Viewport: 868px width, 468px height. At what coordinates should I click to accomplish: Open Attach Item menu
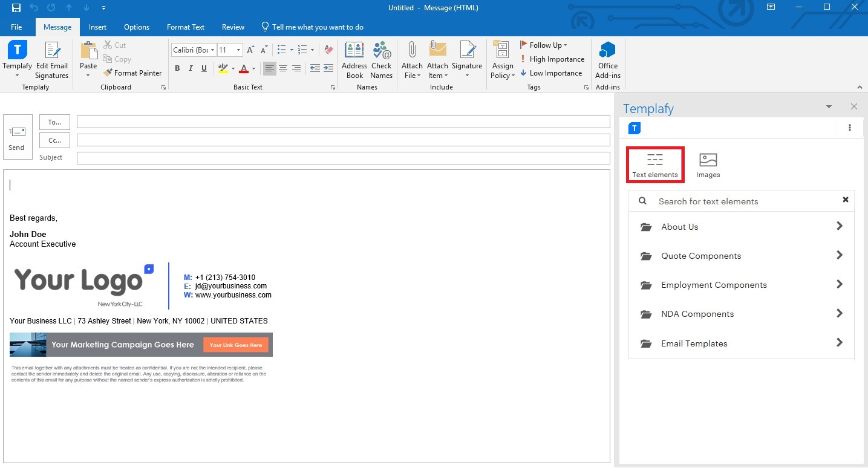[x=437, y=59]
